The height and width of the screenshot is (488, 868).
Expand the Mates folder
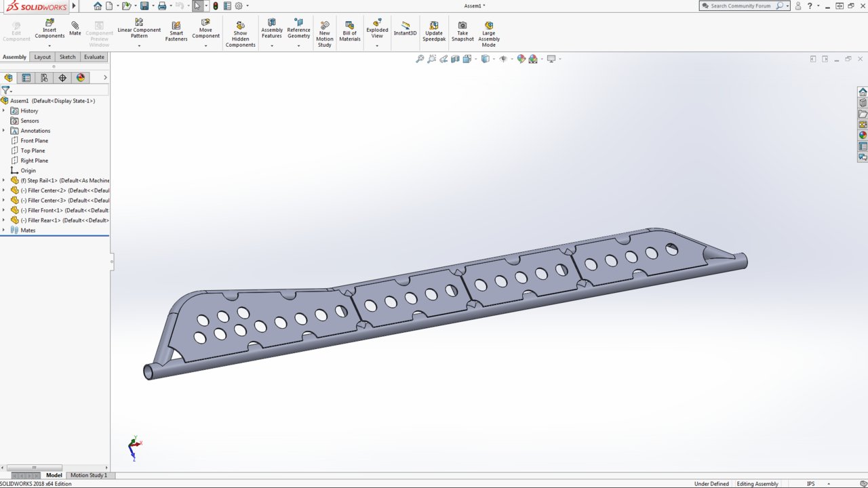[3, 230]
